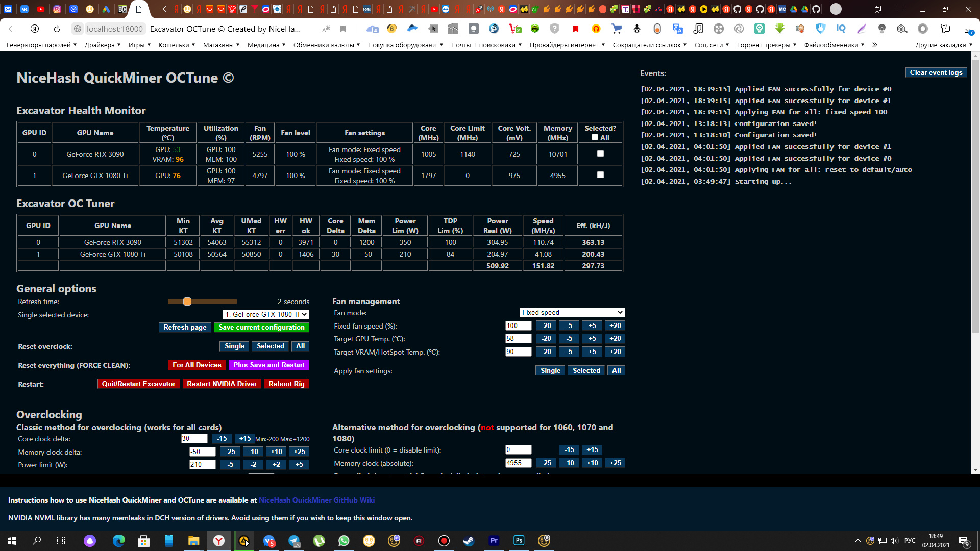Click the Fixed fan speed input field
Viewport: 980px width, 551px height.
[518, 325]
